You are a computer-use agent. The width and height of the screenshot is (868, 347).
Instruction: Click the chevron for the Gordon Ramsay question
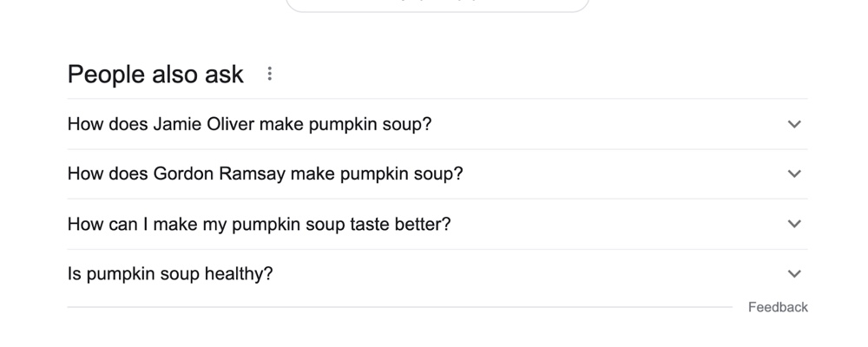click(793, 173)
